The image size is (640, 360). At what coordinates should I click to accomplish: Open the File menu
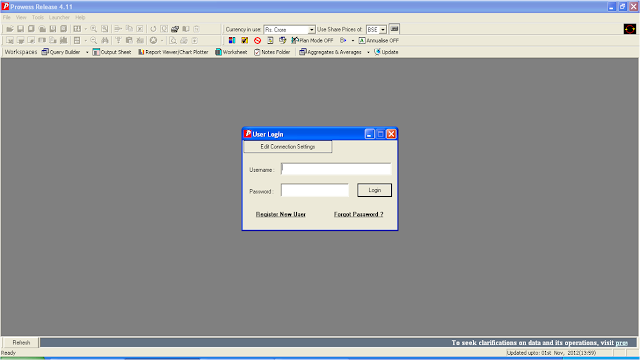[7, 18]
